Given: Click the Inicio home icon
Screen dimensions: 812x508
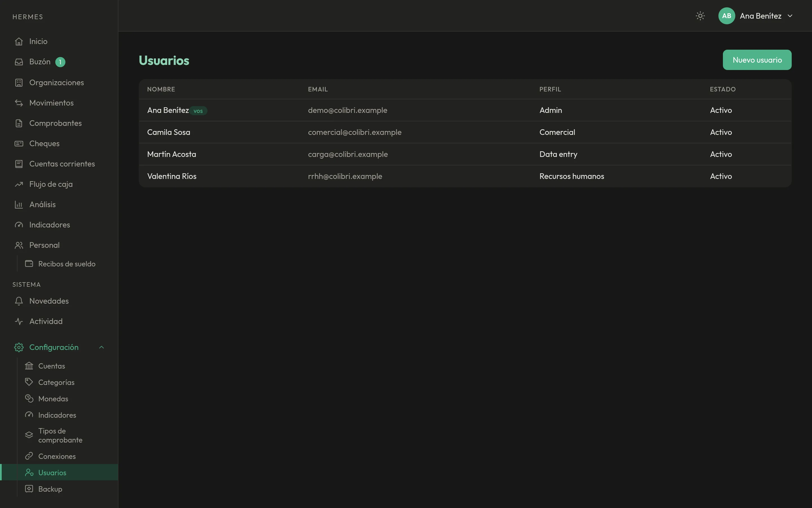Looking at the screenshot, I should click(x=19, y=41).
